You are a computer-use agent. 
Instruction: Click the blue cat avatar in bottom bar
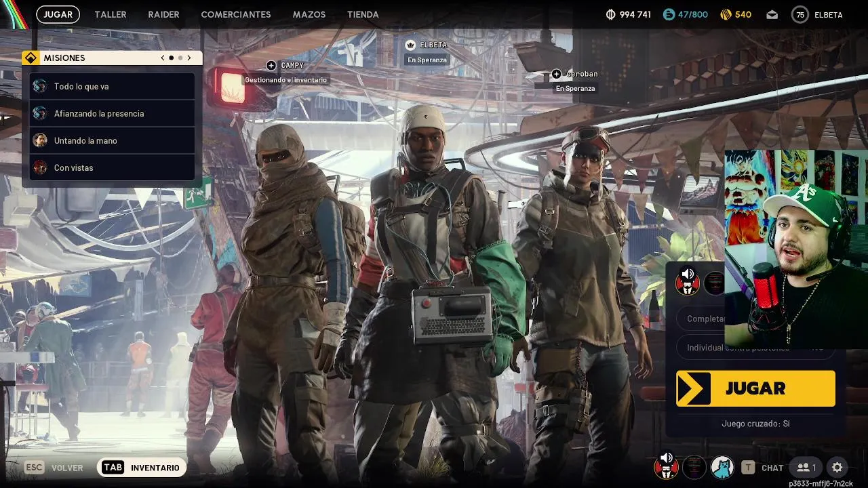coord(722,466)
